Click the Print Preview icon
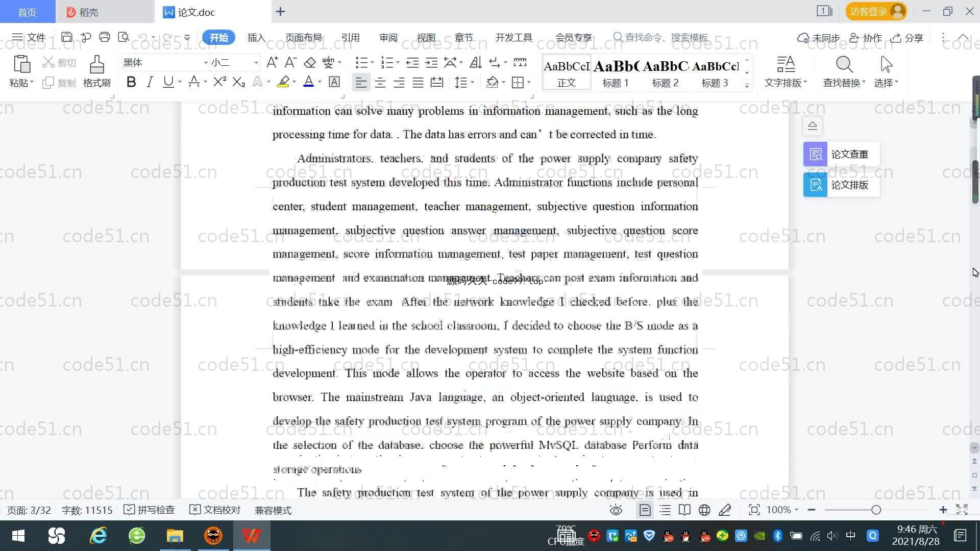Screen dimensions: 980x551 tap(124, 37)
